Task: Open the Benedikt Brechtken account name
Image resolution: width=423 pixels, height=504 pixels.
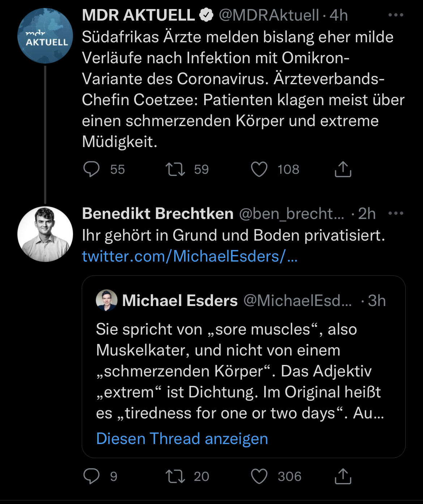Action: 158,214
